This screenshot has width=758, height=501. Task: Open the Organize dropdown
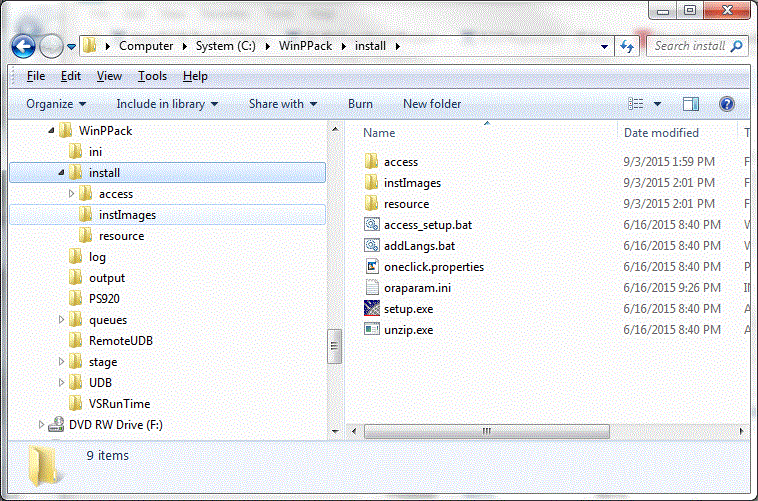coord(56,104)
